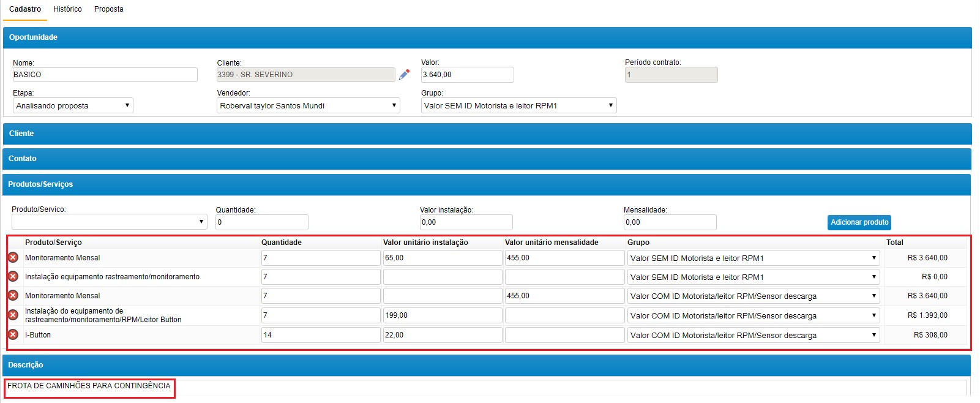The height and width of the screenshot is (403, 980).
Task: Click the Quantidade input for new product
Action: 262,222
